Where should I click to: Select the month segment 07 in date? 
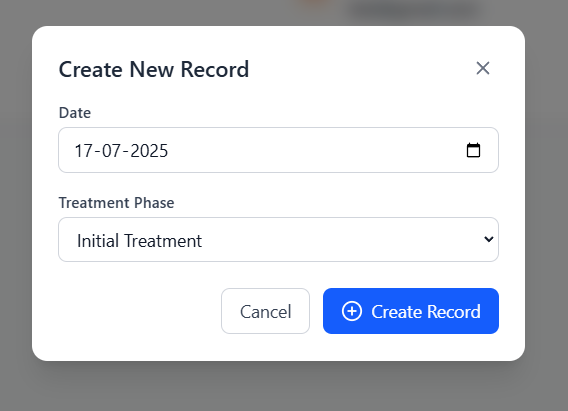coord(111,151)
